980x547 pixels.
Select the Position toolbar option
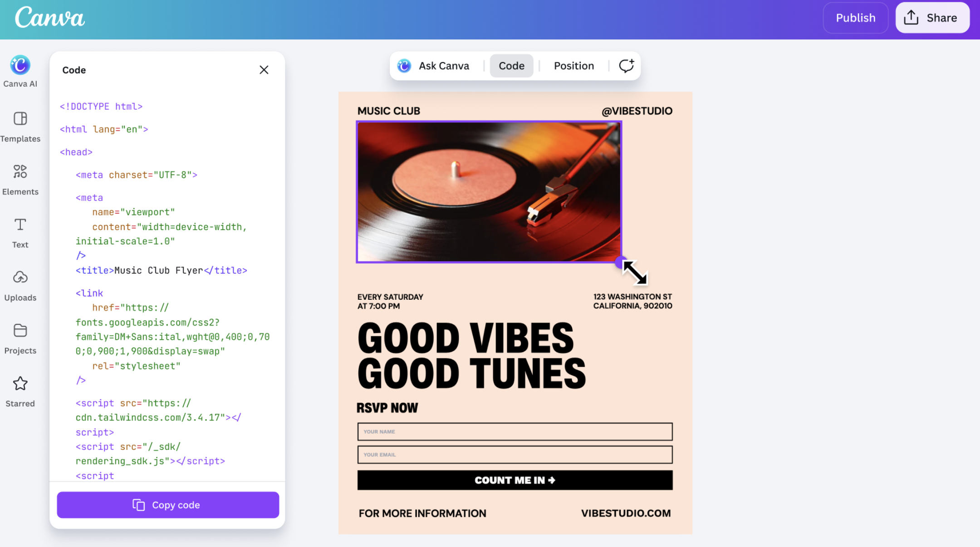coord(573,66)
